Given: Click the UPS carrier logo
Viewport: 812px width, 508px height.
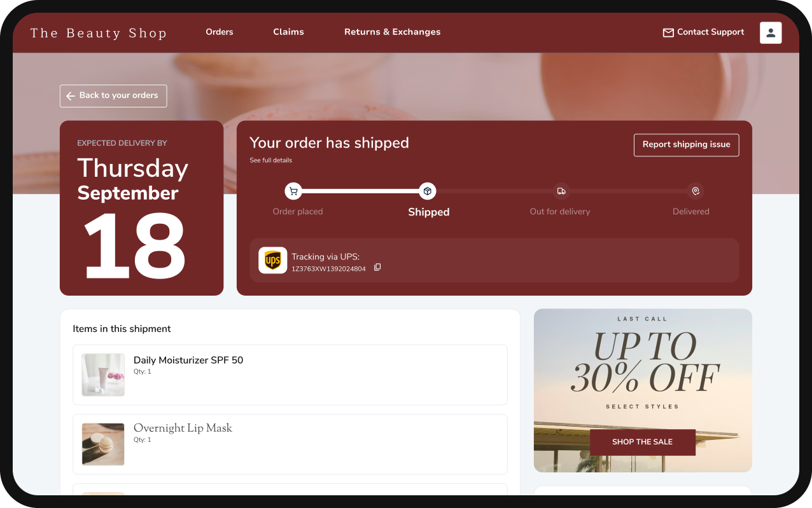Looking at the screenshot, I should [273, 261].
